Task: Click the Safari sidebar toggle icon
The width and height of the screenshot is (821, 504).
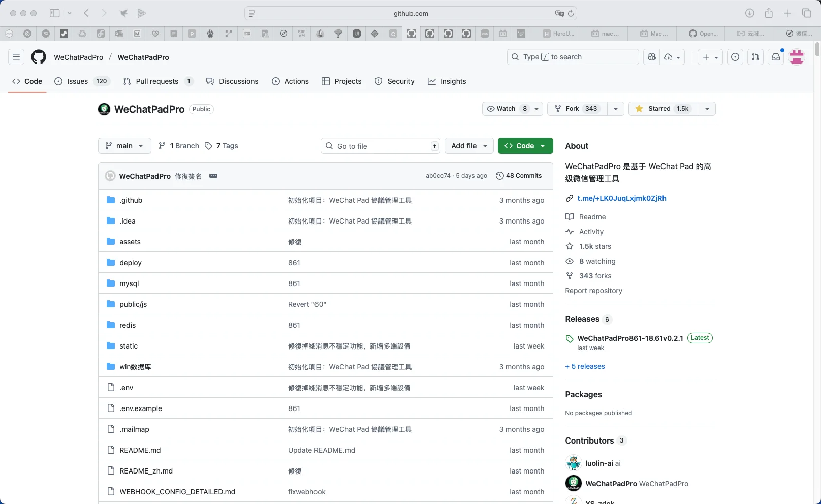Action: pyautogui.click(x=54, y=13)
